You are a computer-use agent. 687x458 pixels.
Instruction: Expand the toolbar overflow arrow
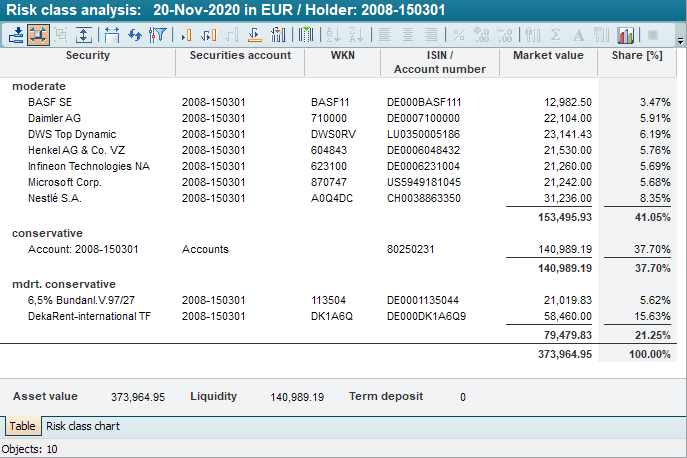(x=680, y=41)
